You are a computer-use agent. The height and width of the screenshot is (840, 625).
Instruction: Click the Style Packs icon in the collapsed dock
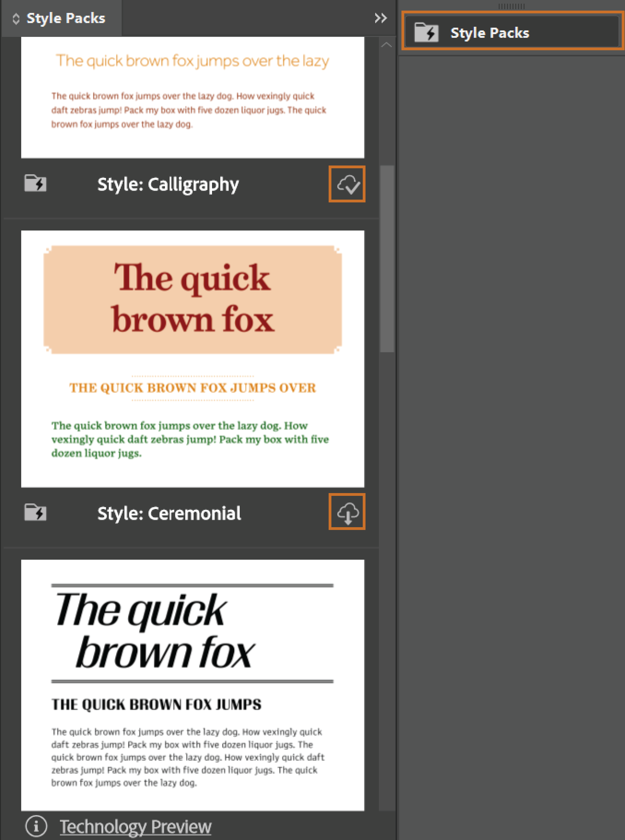pyautogui.click(x=427, y=32)
